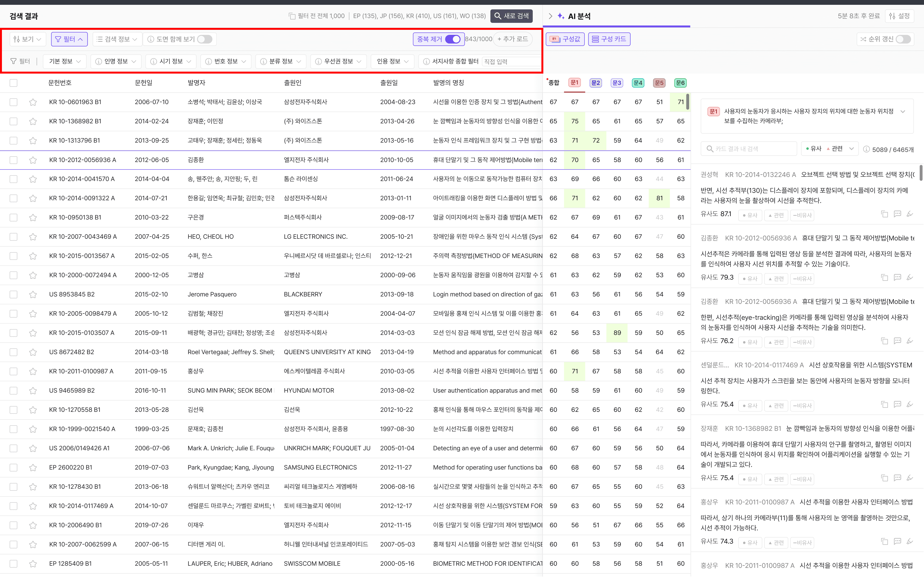Switch to the 문3 score tab
The image size is (924, 577).
(x=617, y=83)
